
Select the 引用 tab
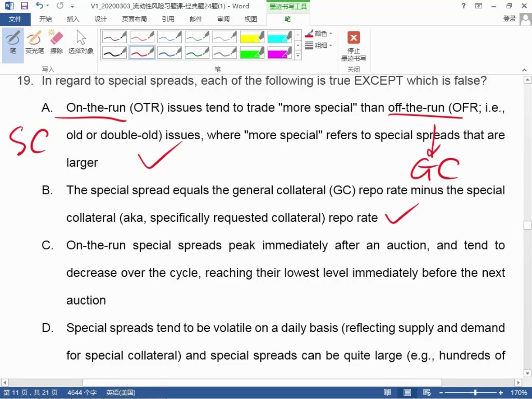(168, 19)
